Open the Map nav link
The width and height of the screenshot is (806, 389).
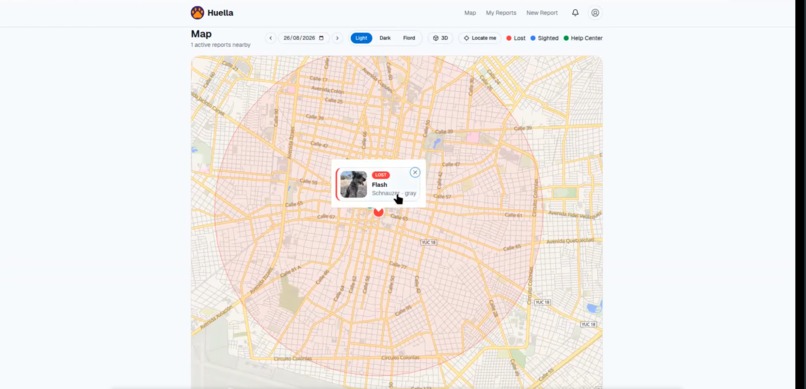(470, 13)
